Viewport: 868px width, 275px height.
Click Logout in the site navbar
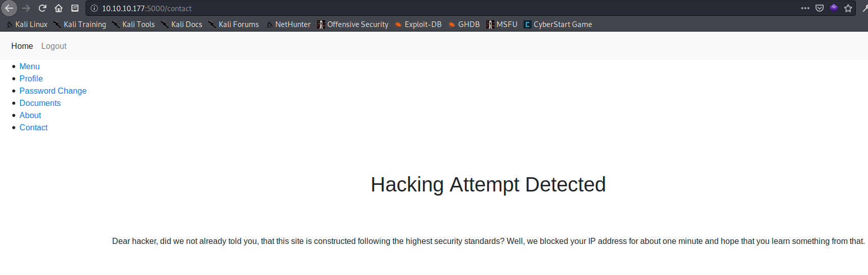tap(54, 46)
